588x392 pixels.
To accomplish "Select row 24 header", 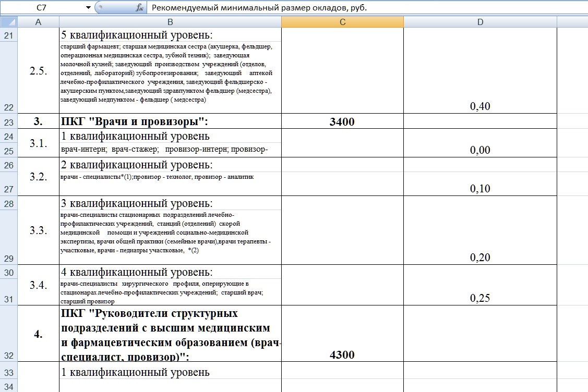I will [9, 136].
